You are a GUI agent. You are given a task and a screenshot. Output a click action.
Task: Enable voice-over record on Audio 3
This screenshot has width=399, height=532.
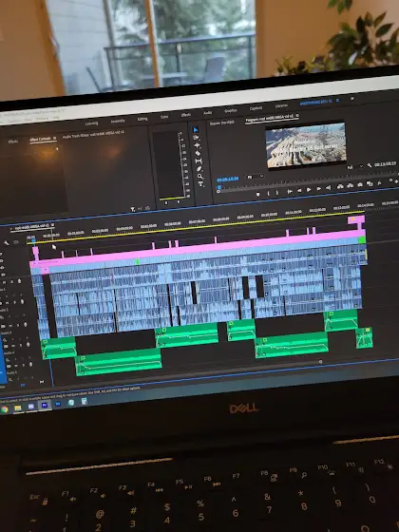(x=26, y=324)
